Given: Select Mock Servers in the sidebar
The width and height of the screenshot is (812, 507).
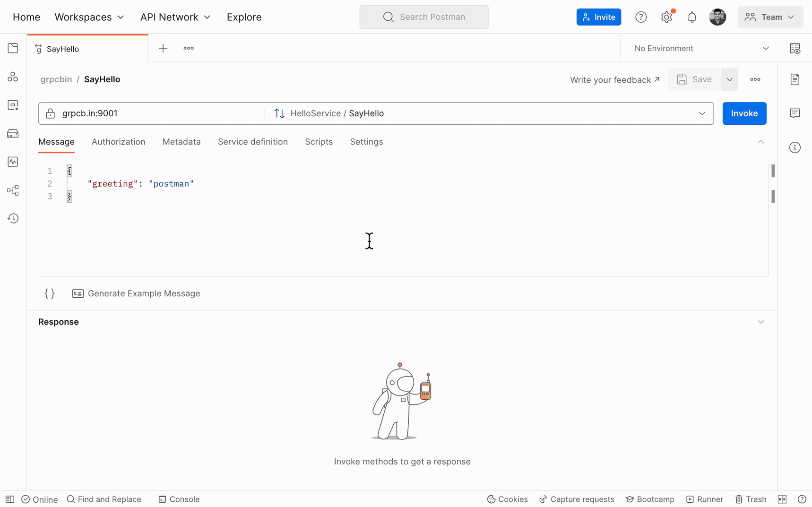Looking at the screenshot, I should point(13,133).
